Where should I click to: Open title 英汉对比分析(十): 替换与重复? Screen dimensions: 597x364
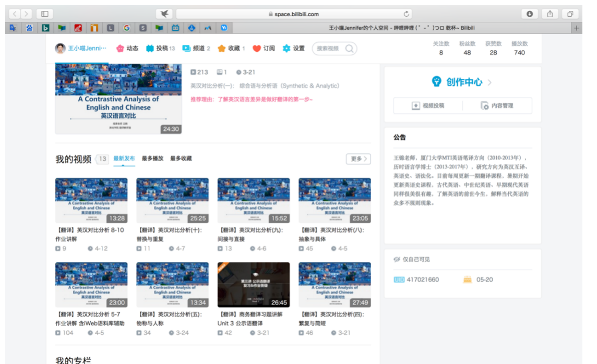tap(170, 234)
